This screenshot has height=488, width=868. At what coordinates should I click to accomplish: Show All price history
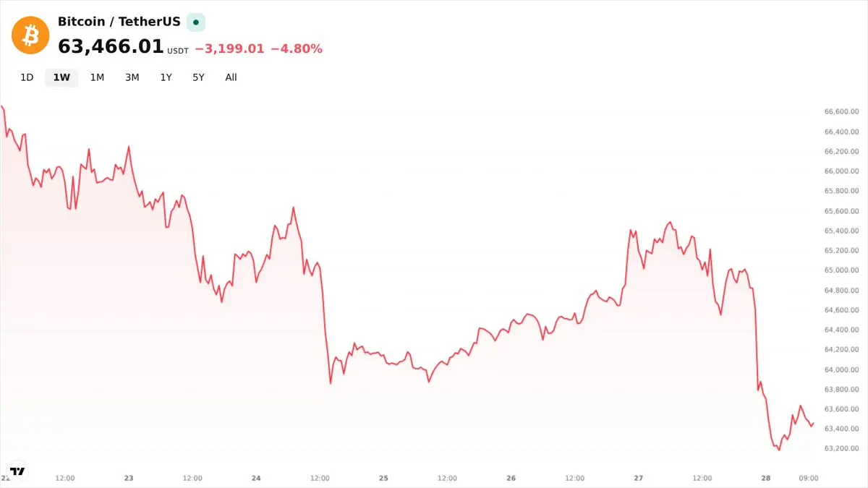click(231, 77)
